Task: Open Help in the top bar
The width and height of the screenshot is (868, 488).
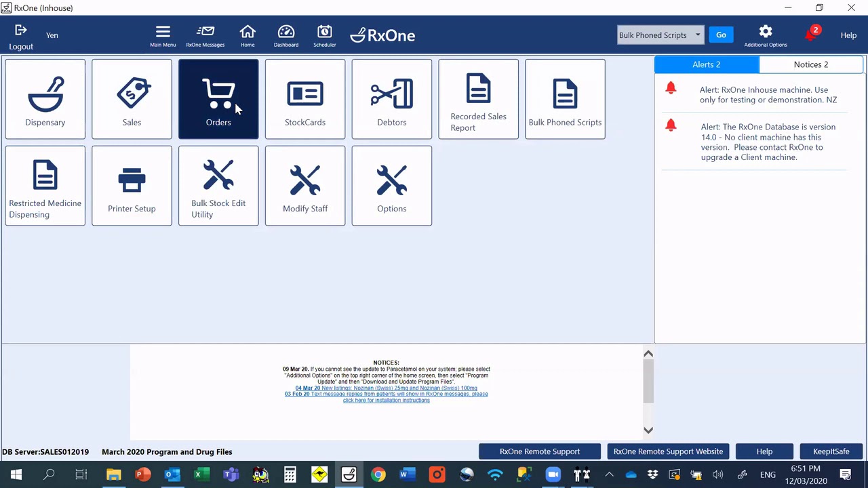Action: coord(848,35)
